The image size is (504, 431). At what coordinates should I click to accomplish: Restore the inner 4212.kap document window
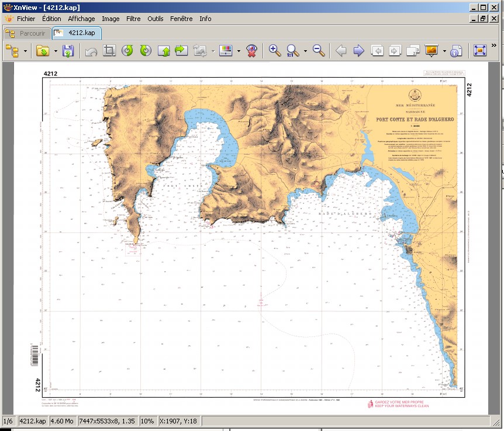483,19
